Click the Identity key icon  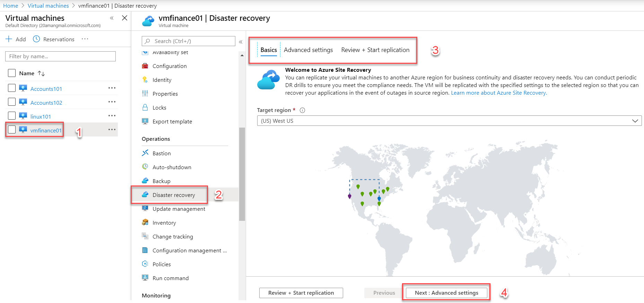point(145,80)
